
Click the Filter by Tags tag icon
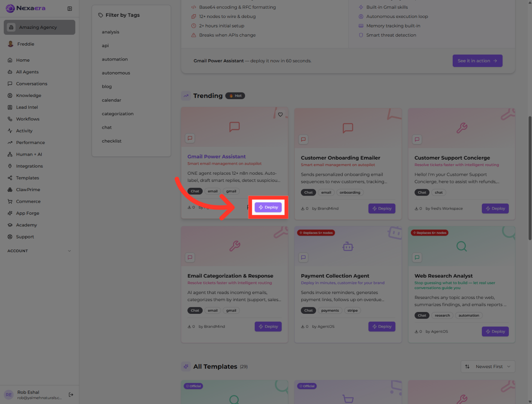[x=101, y=15]
